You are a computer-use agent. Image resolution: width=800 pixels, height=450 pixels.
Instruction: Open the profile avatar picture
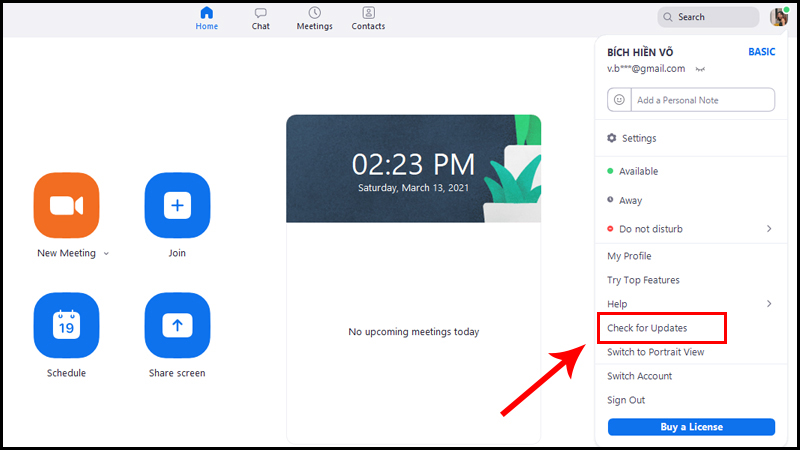(x=779, y=17)
